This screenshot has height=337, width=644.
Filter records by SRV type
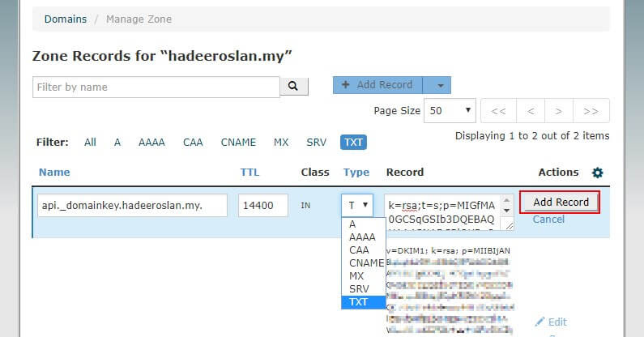click(x=316, y=143)
